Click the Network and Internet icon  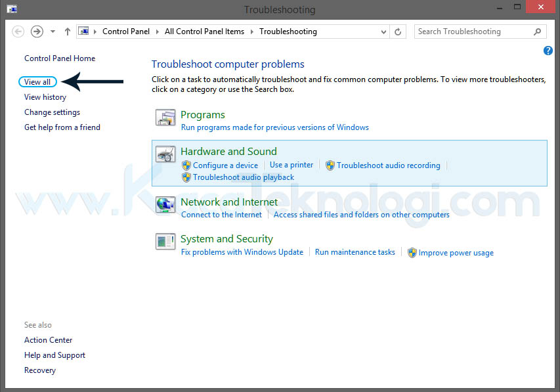[x=165, y=205]
